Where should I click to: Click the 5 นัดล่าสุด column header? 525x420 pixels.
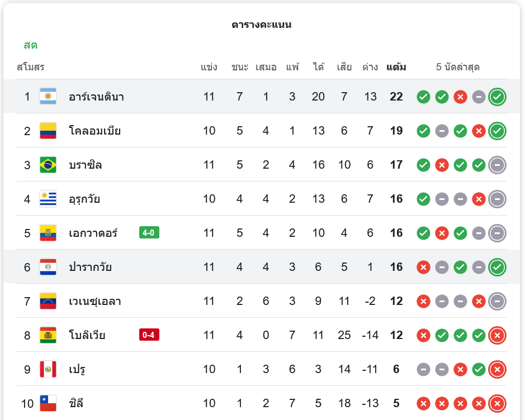[x=458, y=68]
